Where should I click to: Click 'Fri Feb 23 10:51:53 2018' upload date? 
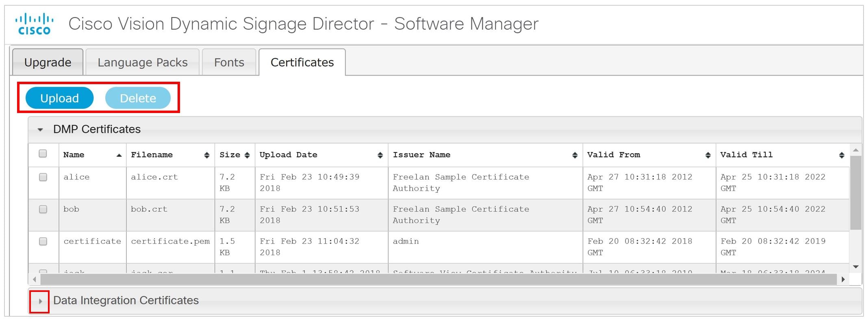pyautogui.click(x=310, y=215)
